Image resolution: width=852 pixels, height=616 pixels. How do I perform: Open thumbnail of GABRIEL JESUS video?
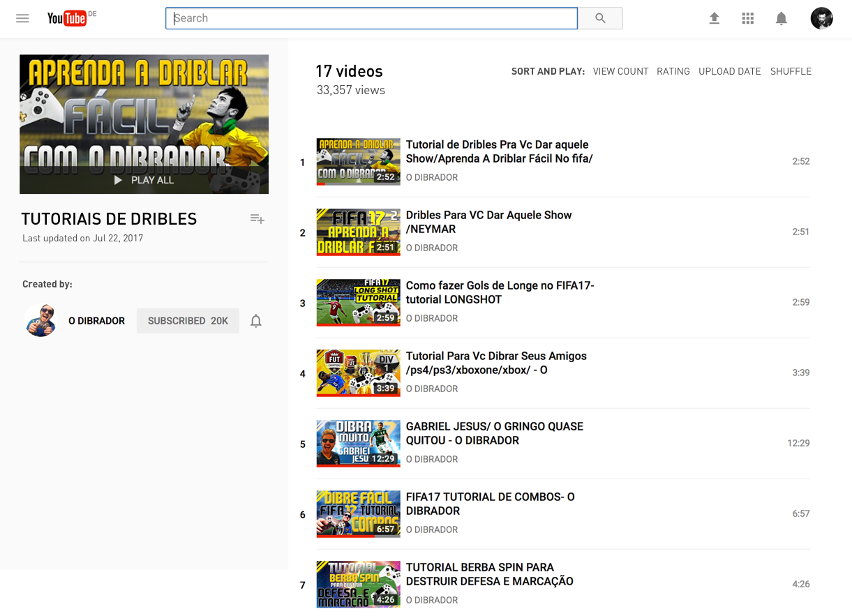point(358,443)
